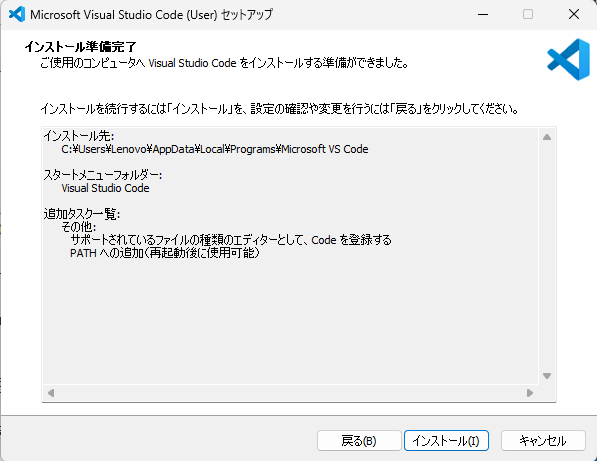Screen dimensions: 597x461
Task: Click the window title Microsoft Visual Studio Code (User) セットアップ
Action: [x=152, y=14]
